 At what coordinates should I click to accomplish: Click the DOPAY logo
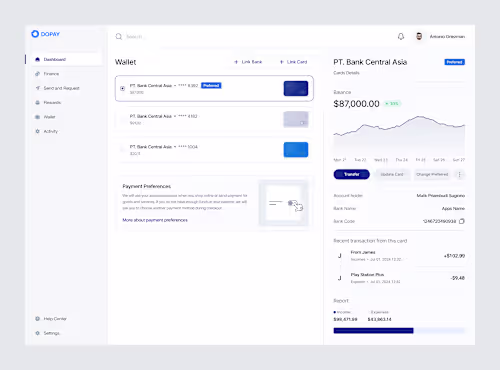pos(45,34)
